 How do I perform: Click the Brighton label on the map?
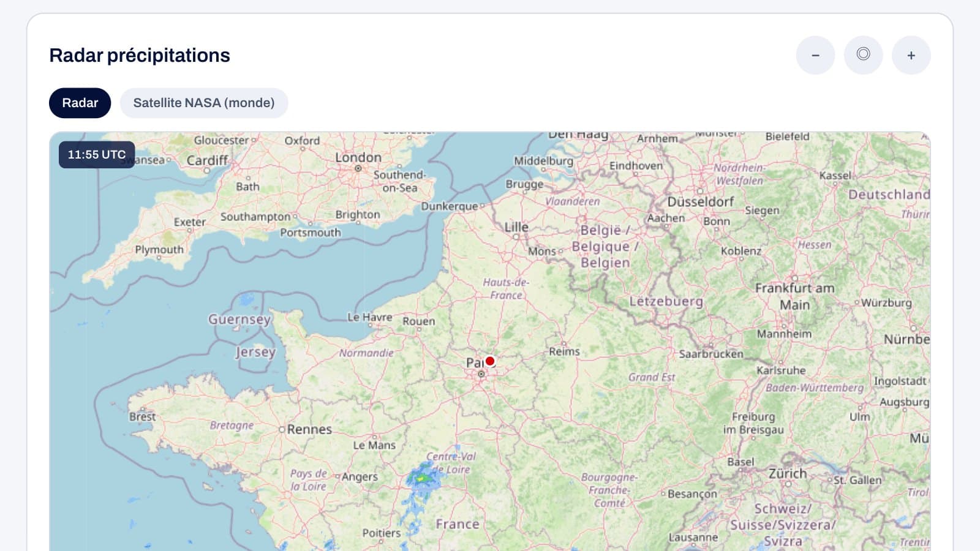[358, 215]
